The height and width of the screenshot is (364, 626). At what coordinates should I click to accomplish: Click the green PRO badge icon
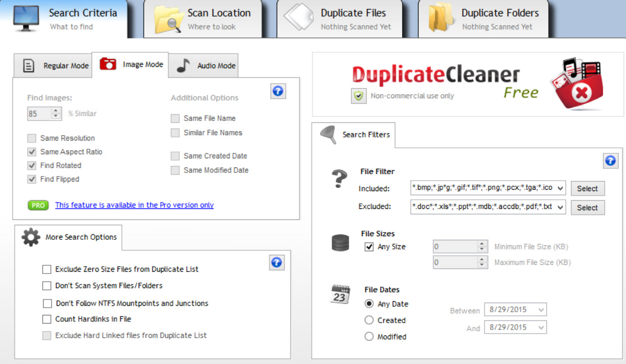pos(38,205)
